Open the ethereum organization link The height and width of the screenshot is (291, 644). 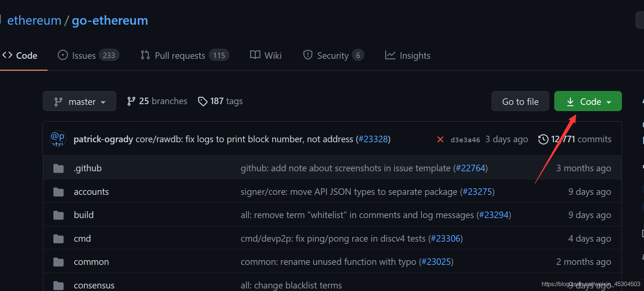[34, 21]
